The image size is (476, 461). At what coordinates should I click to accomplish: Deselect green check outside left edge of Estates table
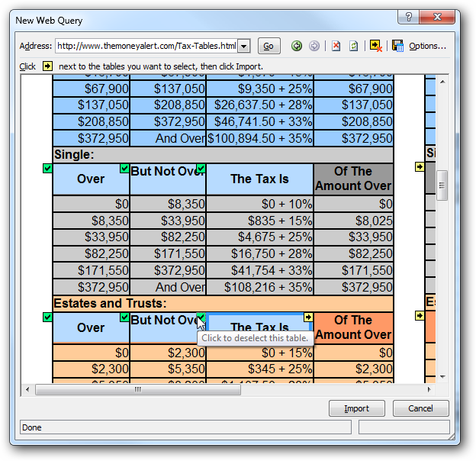click(x=47, y=317)
